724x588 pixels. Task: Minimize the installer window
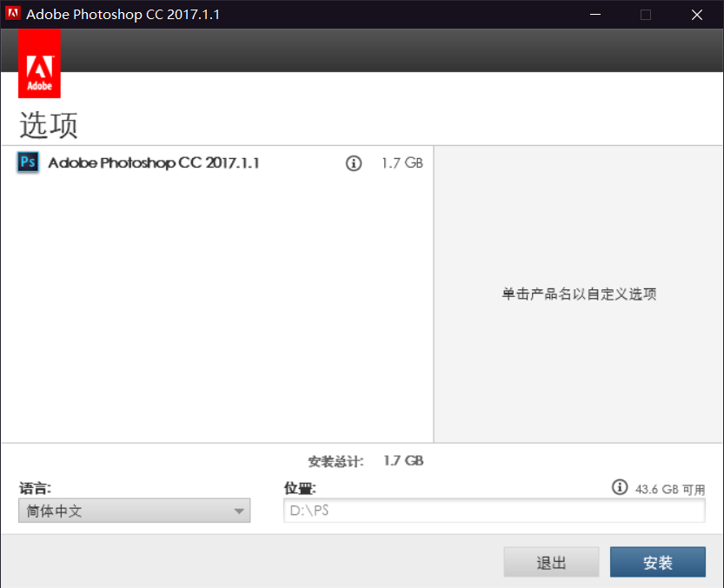pos(595,14)
